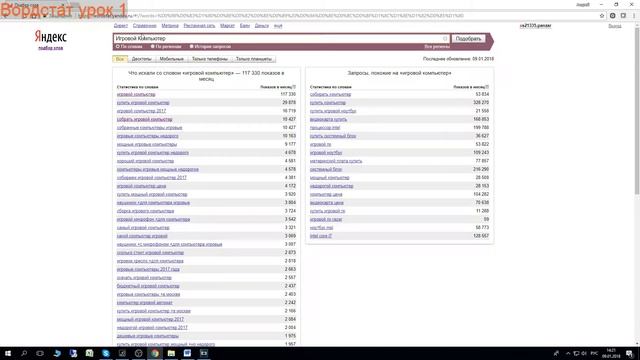This screenshot has height=360, width=640.
Task: Open the 'мощные игровые компьютеры' query link
Action: (x=147, y=144)
